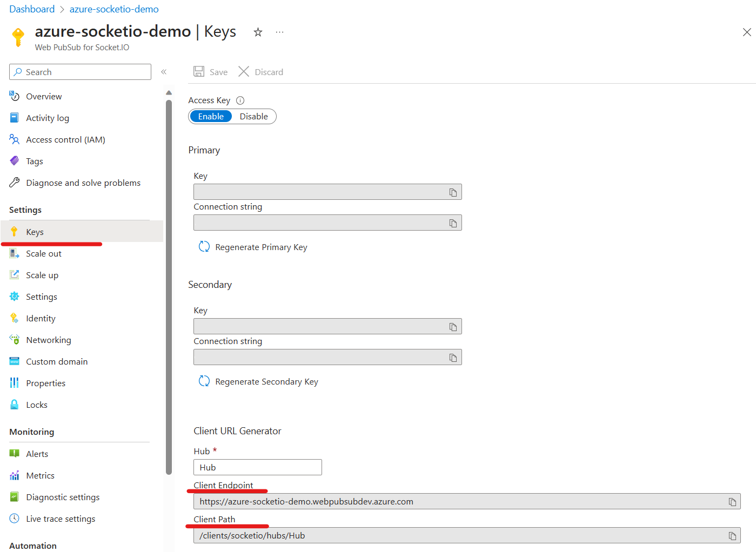Screen dimensions: 756x552
Task: Open Activity log from the sidebar
Action: [x=48, y=118]
